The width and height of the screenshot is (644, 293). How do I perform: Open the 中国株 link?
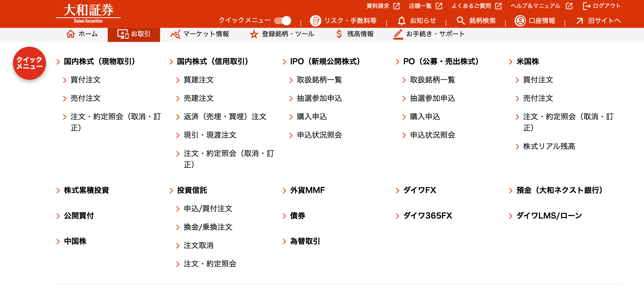[x=75, y=242]
